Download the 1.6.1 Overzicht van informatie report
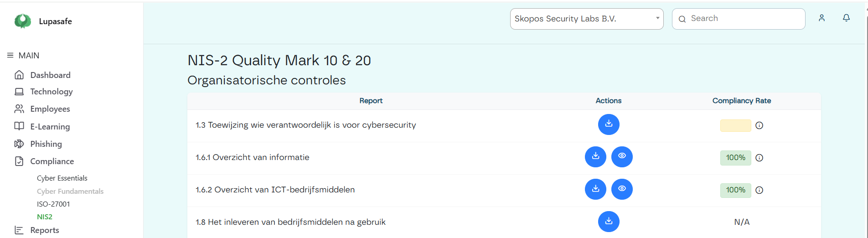 595,157
